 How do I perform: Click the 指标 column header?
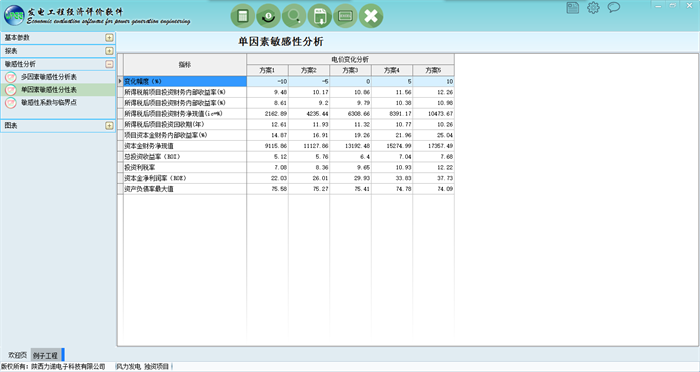pyautogui.click(x=185, y=65)
